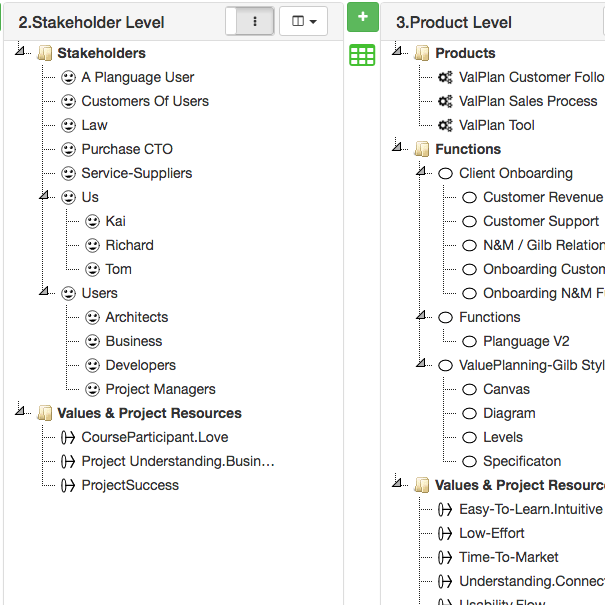
Task: Select the Onboarding Custom function
Action: tap(544, 269)
